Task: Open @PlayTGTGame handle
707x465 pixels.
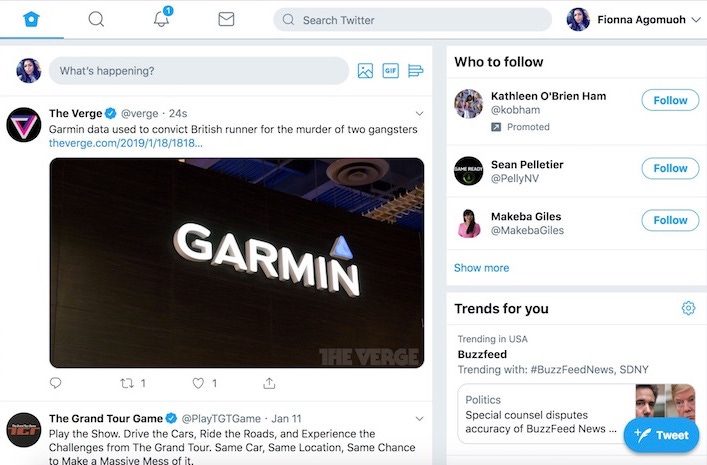Action: (x=221, y=419)
